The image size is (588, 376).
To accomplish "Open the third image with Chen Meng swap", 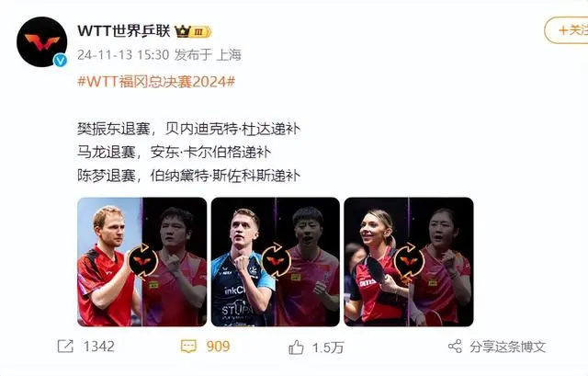I will pos(409,262).
